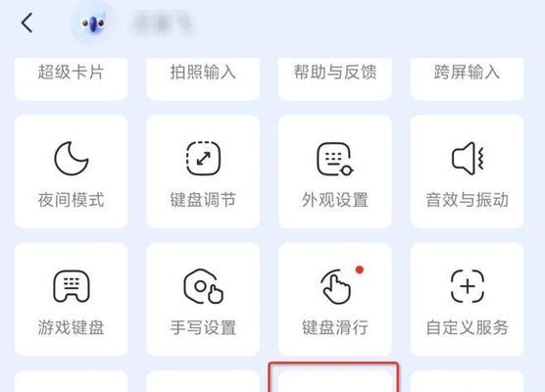Open appearance settings keyboard icon
Image resolution: width=545 pixels, height=392 pixels.
click(x=335, y=159)
